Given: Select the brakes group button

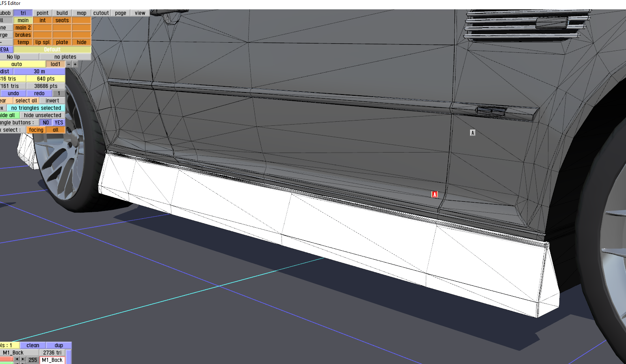Looking at the screenshot, I should [23, 35].
